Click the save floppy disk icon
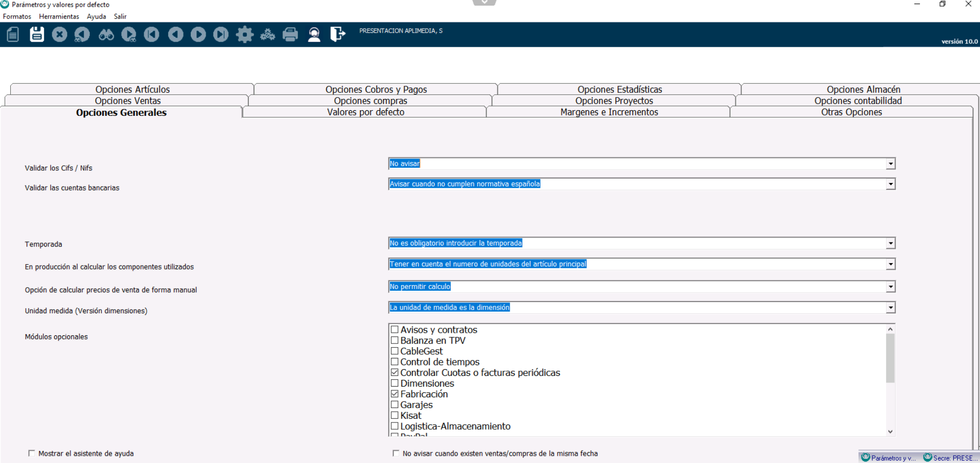The image size is (980, 463). point(37,34)
